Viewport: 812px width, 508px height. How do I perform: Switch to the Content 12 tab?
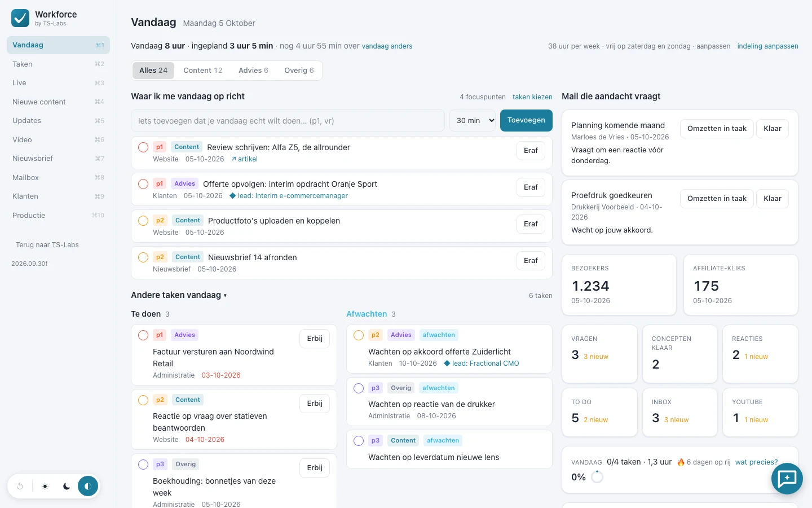203,71
